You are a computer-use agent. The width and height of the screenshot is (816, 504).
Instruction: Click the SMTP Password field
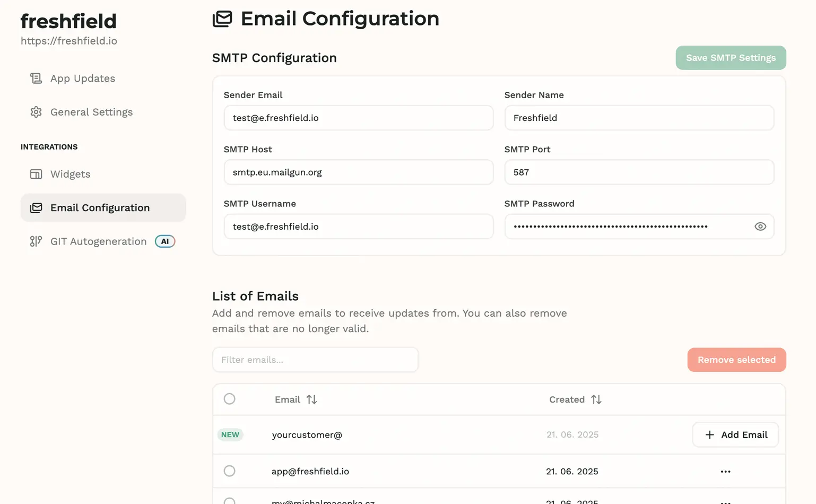(639, 227)
